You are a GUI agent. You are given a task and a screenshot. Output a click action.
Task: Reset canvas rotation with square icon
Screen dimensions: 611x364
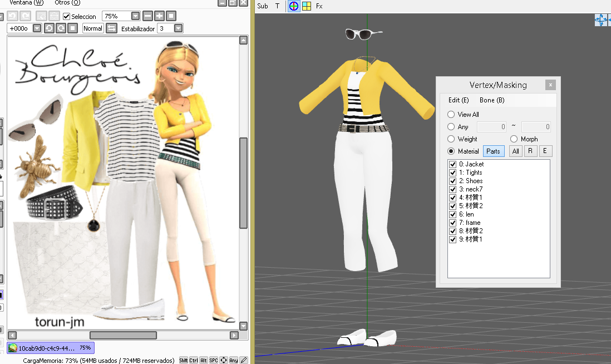click(x=72, y=28)
